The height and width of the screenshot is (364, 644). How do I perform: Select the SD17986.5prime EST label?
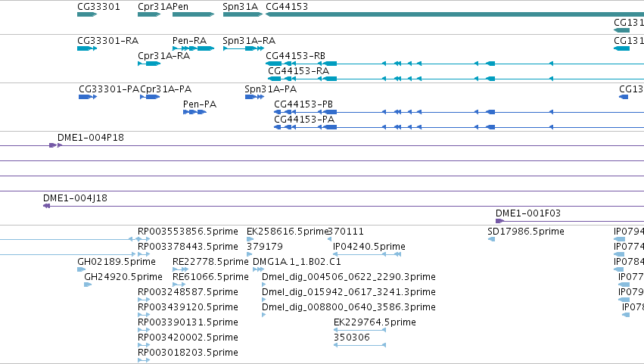(x=526, y=232)
